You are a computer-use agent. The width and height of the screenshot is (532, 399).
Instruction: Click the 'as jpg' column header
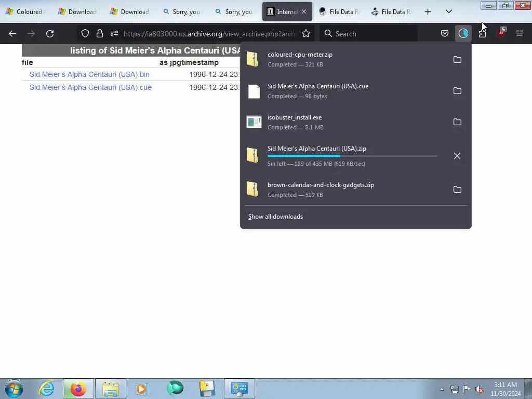[169, 62]
